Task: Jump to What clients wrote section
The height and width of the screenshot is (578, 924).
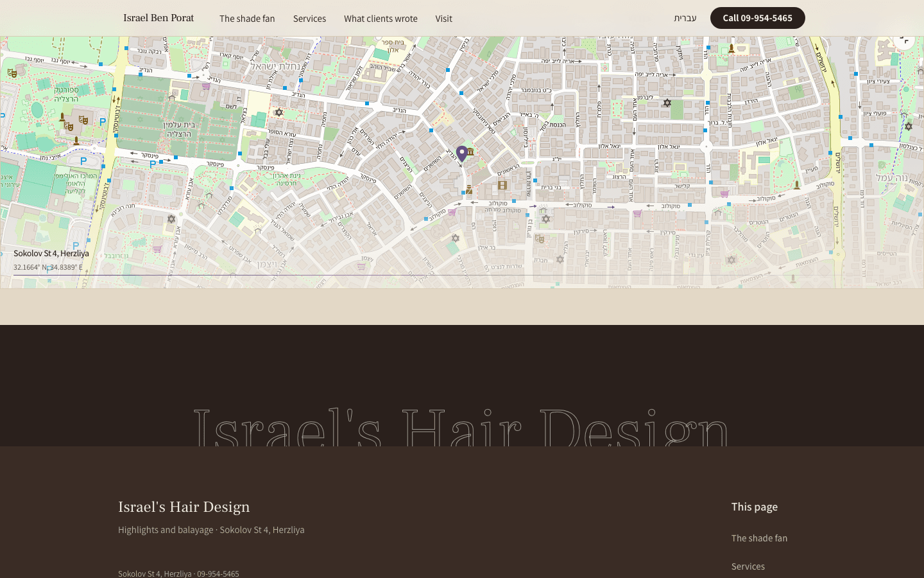Action: [x=381, y=19]
